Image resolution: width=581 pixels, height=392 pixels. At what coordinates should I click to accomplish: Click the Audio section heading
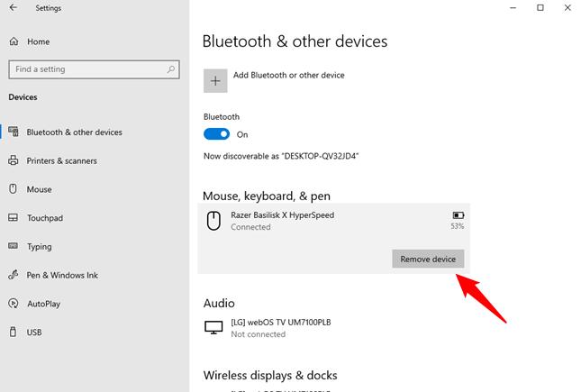tap(219, 303)
